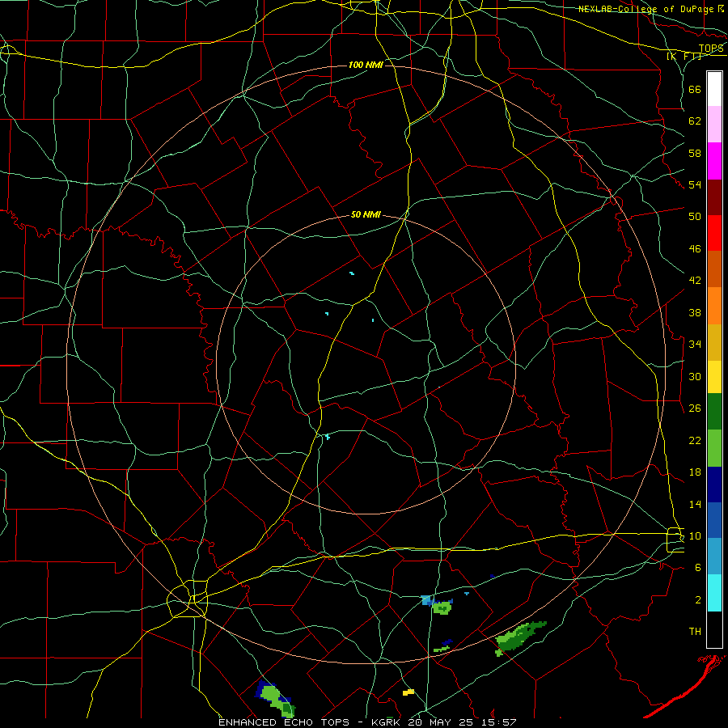Select the dark green legend swatch

tap(714, 412)
